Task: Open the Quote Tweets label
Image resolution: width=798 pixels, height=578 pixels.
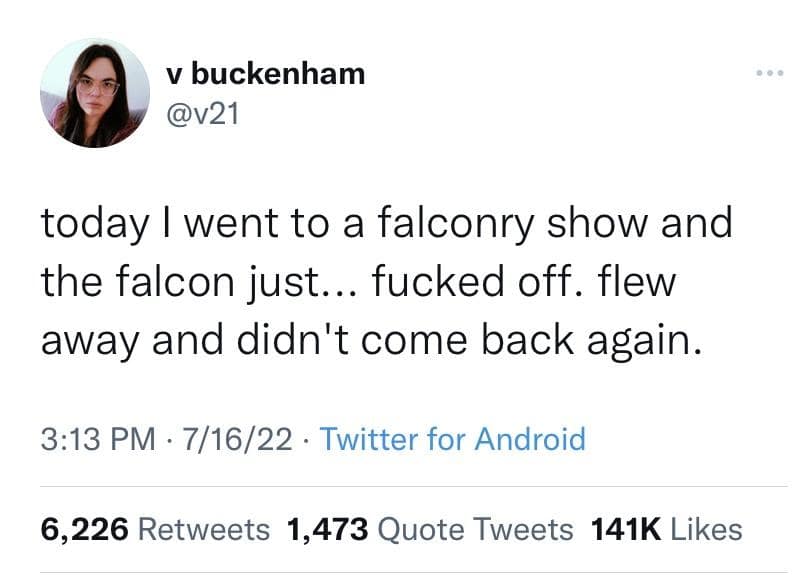Action: pos(475,530)
